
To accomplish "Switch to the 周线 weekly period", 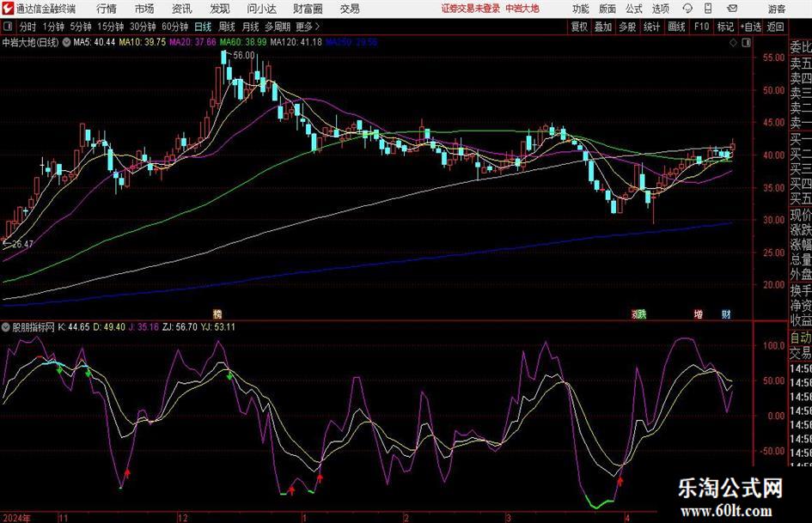I will click(227, 27).
